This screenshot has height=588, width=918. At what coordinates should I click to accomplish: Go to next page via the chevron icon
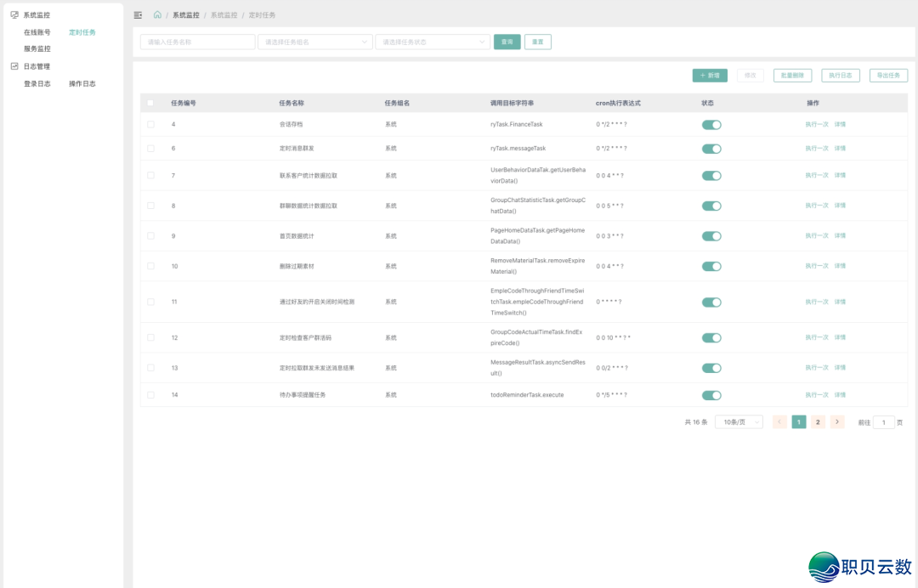tap(836, 421)
